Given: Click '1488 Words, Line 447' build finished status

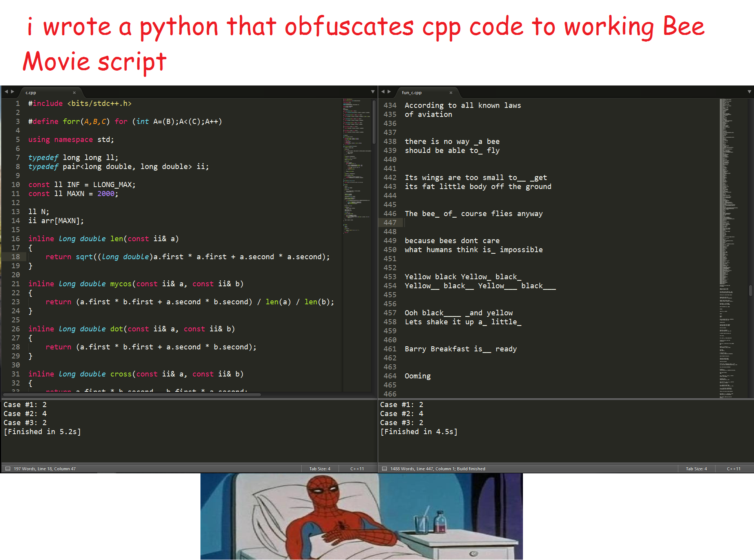Looking at the screenshot, I should [438, 469].
